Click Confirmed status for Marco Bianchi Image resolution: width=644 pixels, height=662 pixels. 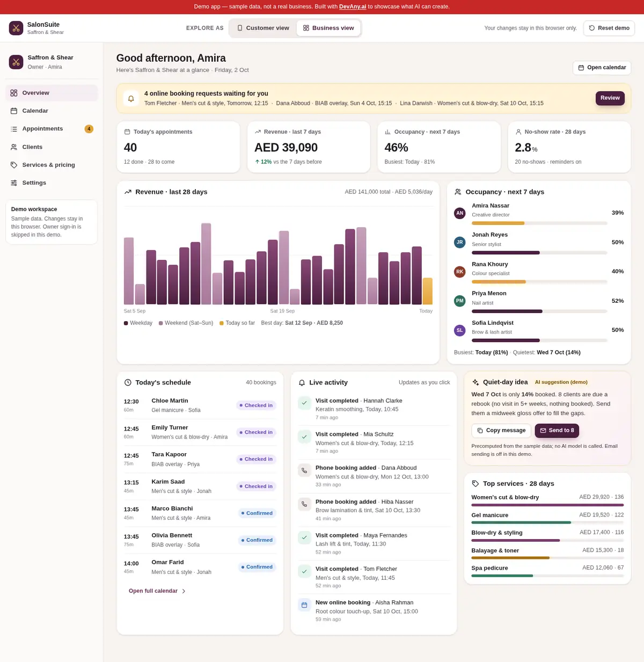coord(257,513)
